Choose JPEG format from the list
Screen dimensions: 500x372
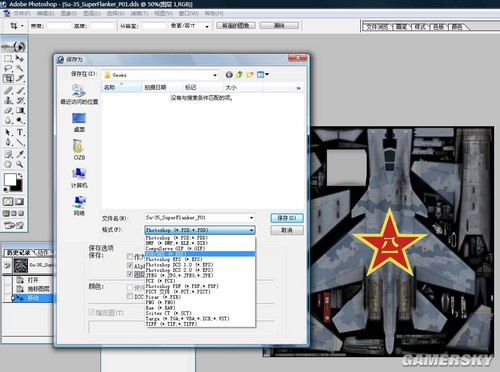pos(179,275)
